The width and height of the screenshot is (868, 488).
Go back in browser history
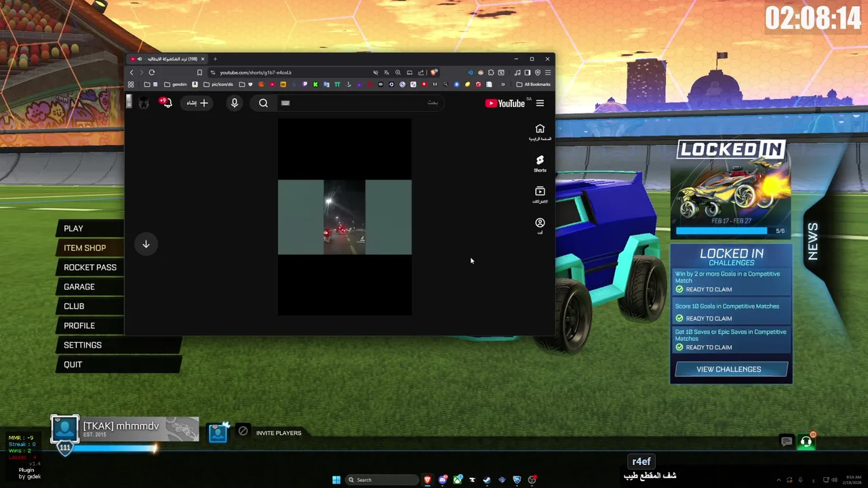(132, 73)
